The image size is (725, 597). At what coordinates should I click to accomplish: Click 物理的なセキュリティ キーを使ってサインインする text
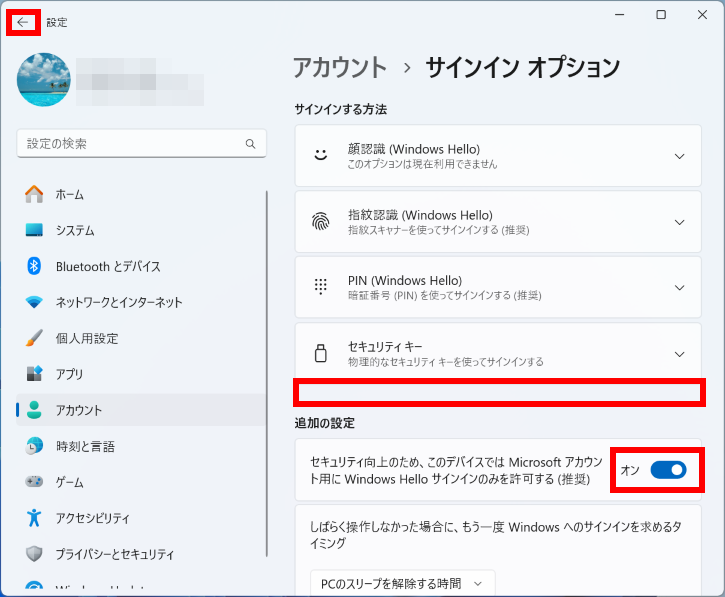(x=446, y=362)
